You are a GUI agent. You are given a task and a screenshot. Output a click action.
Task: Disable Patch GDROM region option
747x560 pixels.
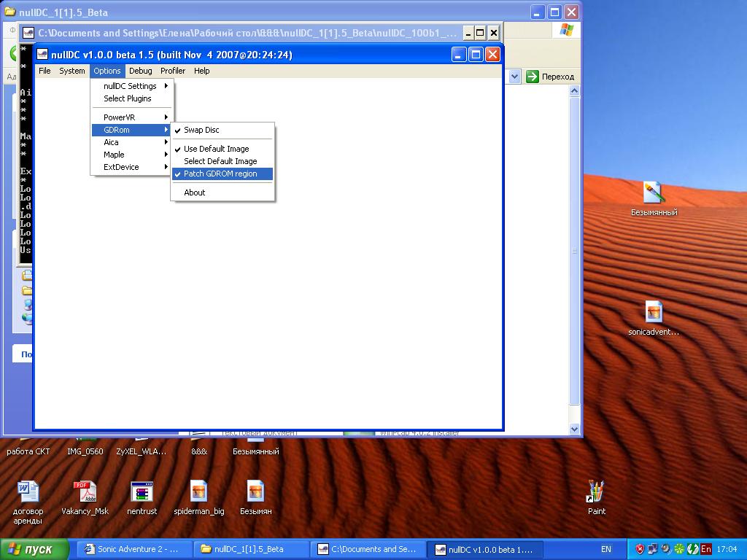tap(220, 174)
